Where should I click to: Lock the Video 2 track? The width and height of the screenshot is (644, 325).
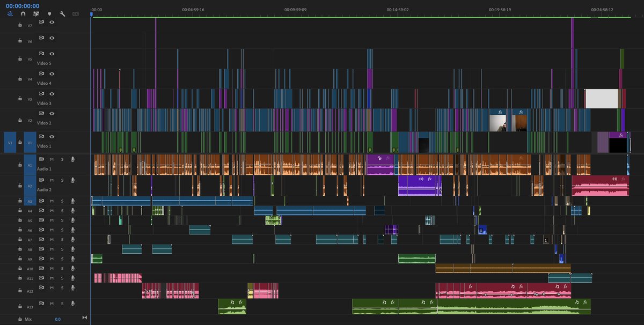pyautogui.click(x=20, y=120)
